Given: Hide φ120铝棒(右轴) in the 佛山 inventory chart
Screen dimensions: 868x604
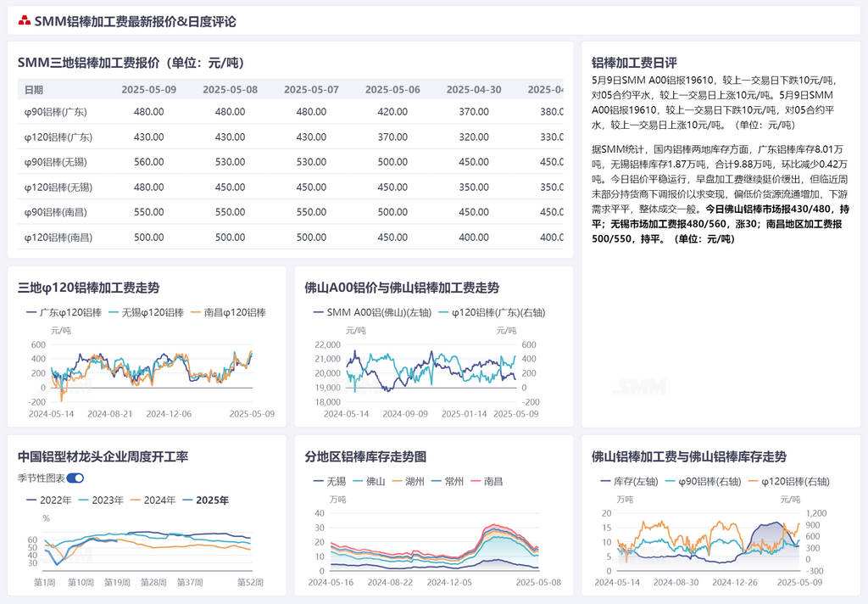Looking at the screenshot, I should [789, 482].
